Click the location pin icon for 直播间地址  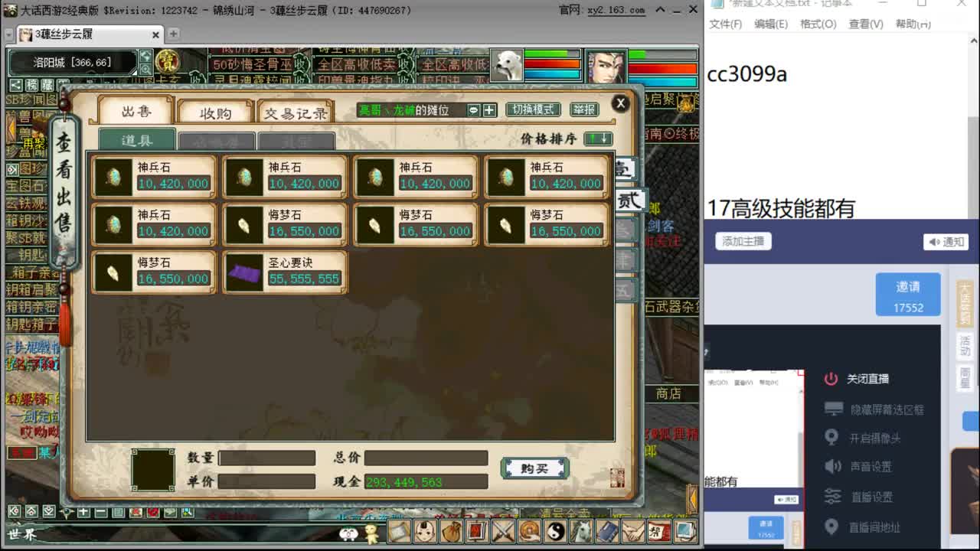(831, 527)
